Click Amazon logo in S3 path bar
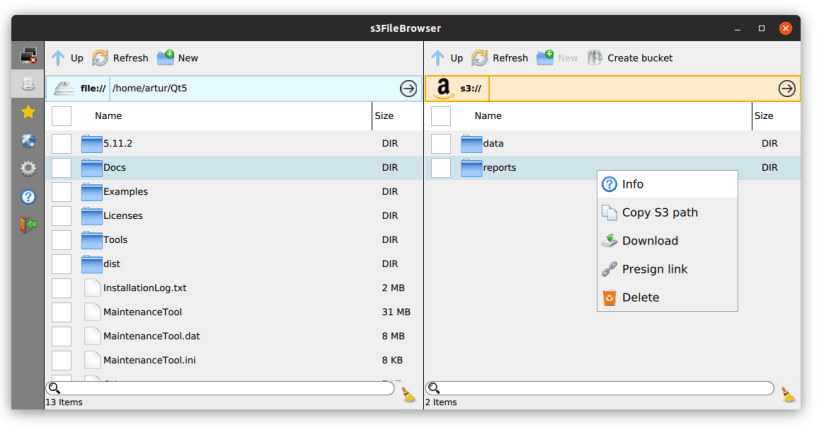Image resolution: width=819 pixels, height=430 pixels. pyautogui.click(x=443, y=88)
